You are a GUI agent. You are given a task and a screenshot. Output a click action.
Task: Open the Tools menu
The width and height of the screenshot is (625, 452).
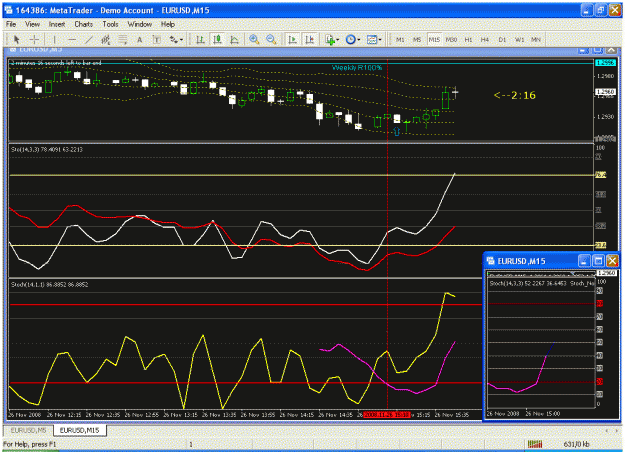110,24
